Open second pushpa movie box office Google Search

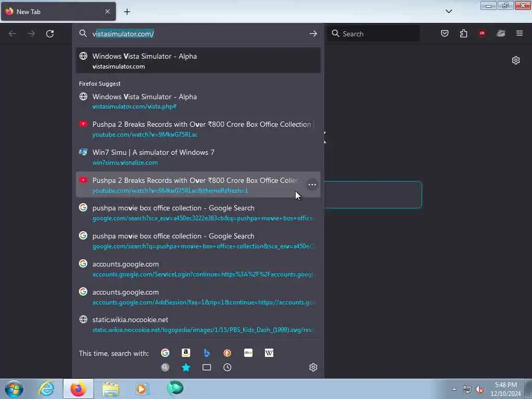pyautogui.click(x=198, y=241)
